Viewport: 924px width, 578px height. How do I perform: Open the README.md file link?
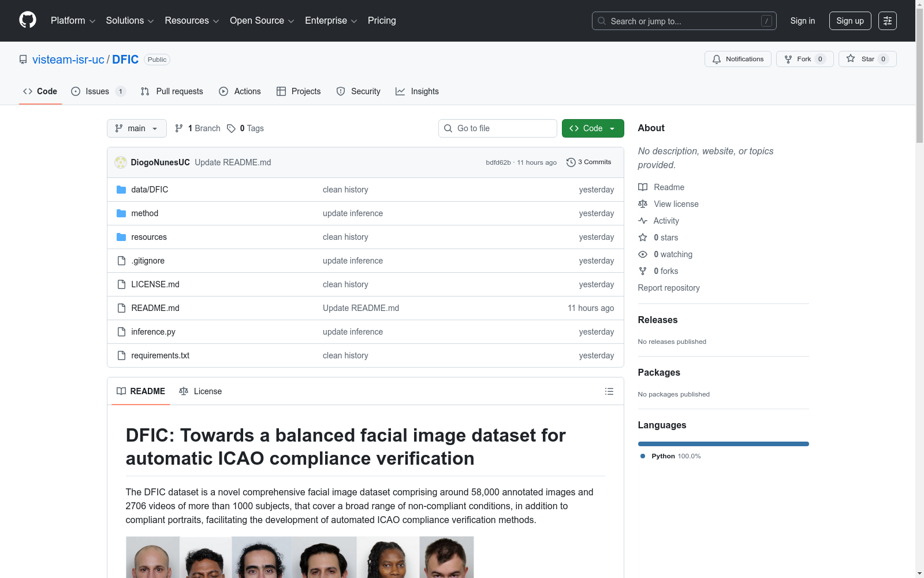(155, 308)
